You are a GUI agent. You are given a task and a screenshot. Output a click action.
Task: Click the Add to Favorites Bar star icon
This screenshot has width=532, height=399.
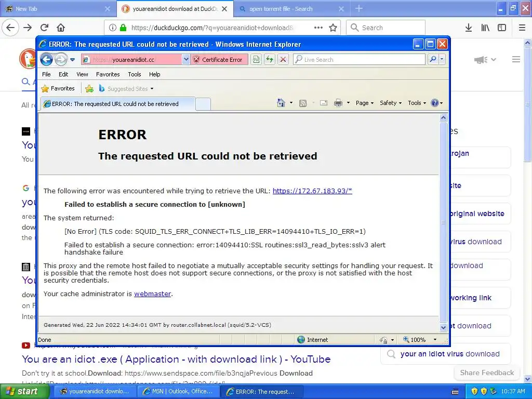pyautogui.click(x=89, y=88)
